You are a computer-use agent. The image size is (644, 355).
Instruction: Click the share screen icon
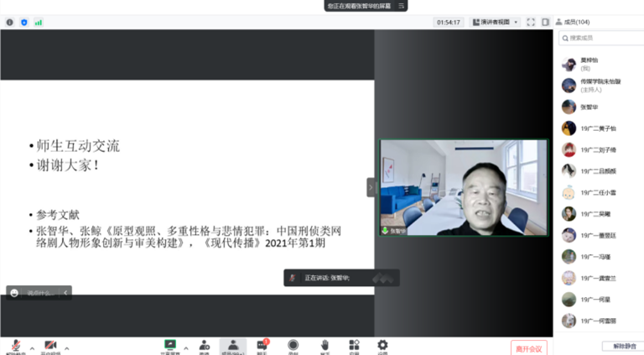pos(169,346)
